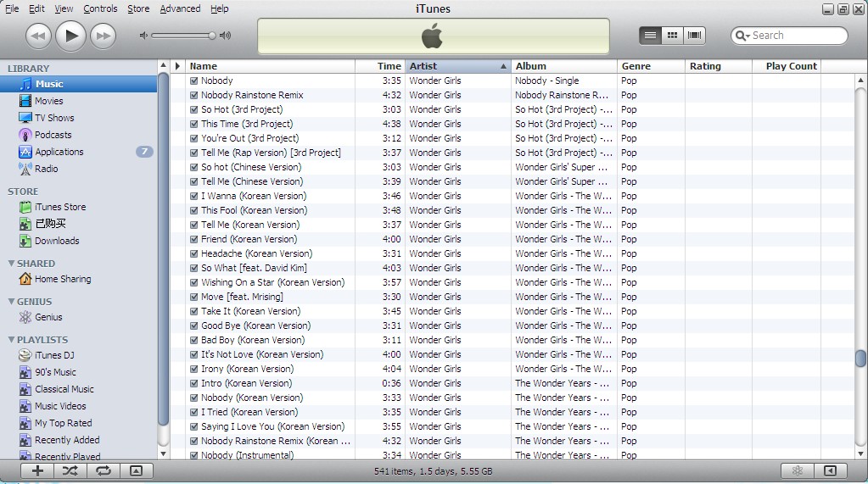This screenshot has width=868, height=484.
Task: Click the Play button
Action: [x=71, y=36]
